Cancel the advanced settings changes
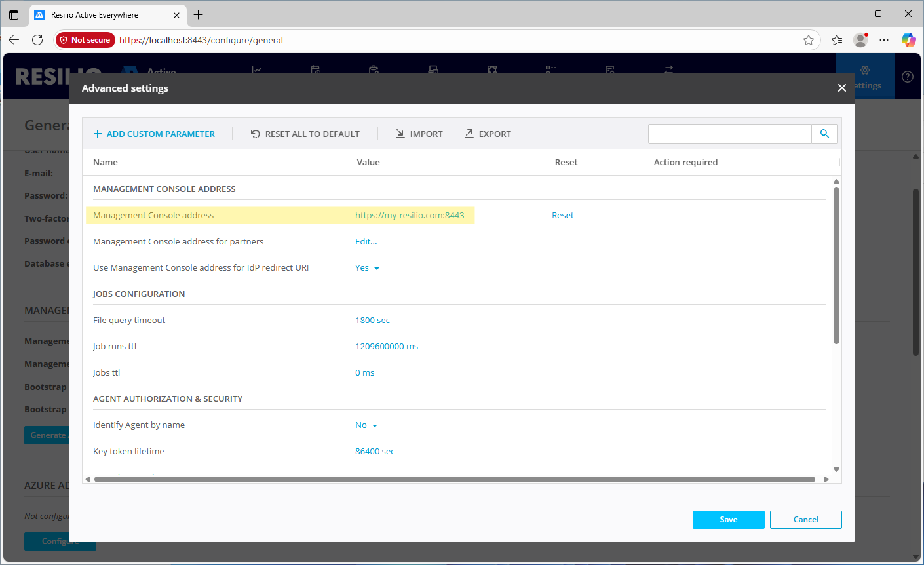The width and height of the screenshot is (924, 565). (x=805, y=520)
